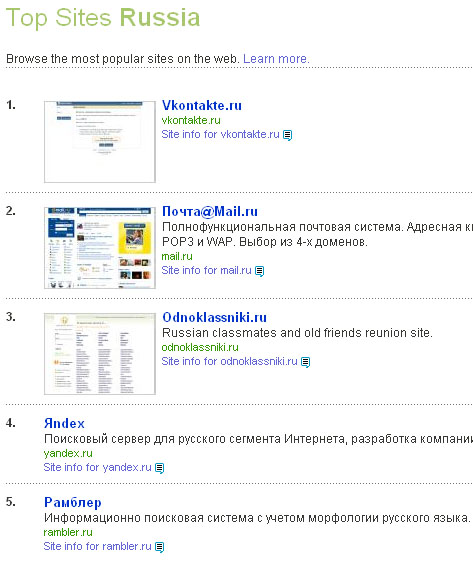Click the Odnoklassniki site preview thumbnail
Screen dimensions: 473x561
click(100, 354)
